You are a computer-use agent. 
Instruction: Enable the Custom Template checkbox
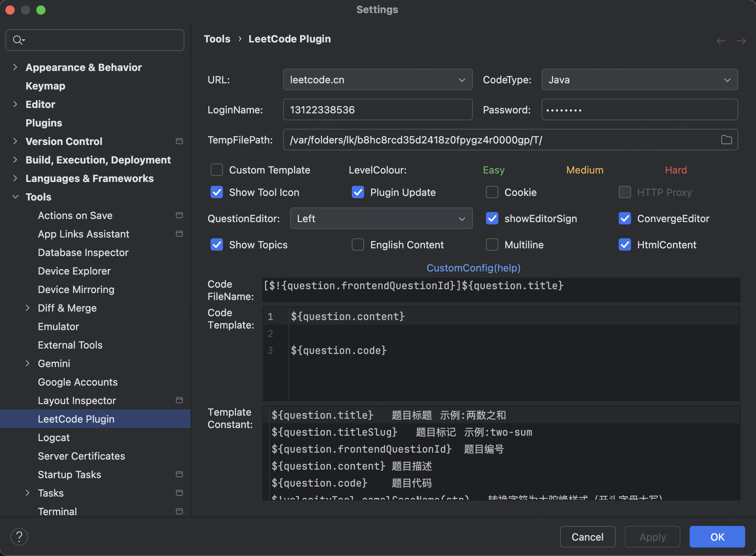coord(217,170)
